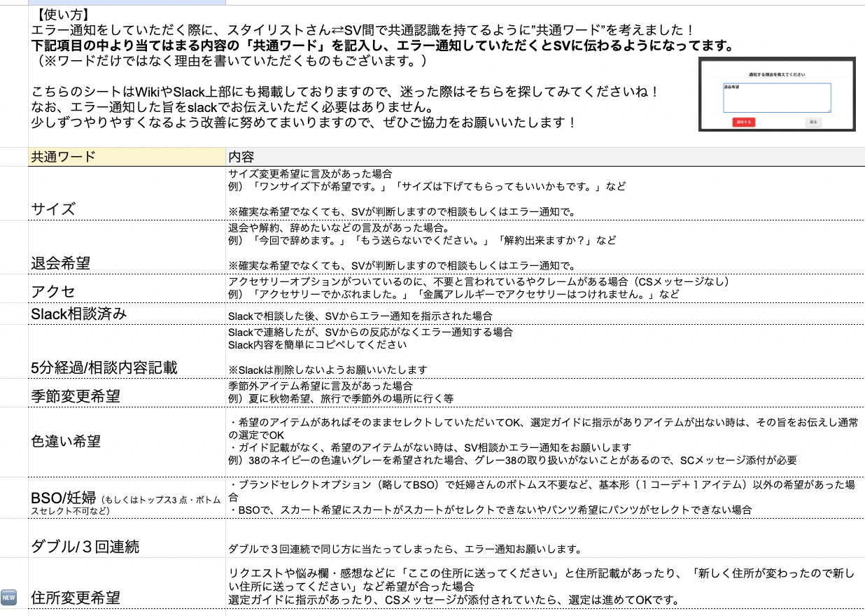
Task: Click the red 通知する button in the embedded image
Action: [x=743, y=122]
